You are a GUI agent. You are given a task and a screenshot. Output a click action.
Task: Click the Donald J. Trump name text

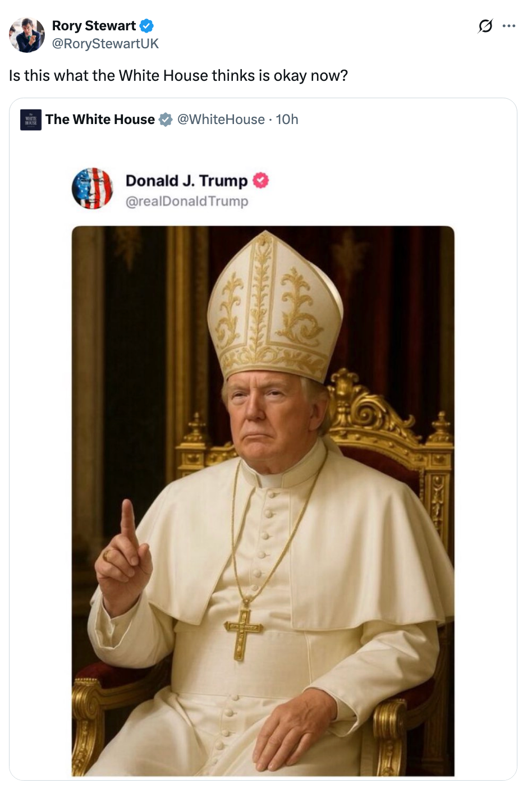pos(186,181)
